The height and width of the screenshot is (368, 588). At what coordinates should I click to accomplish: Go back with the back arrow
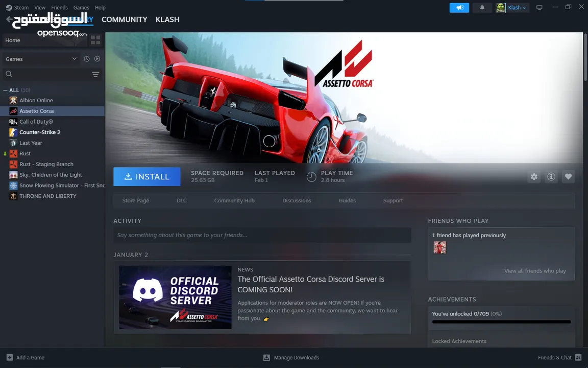click(x=9, y=19)
